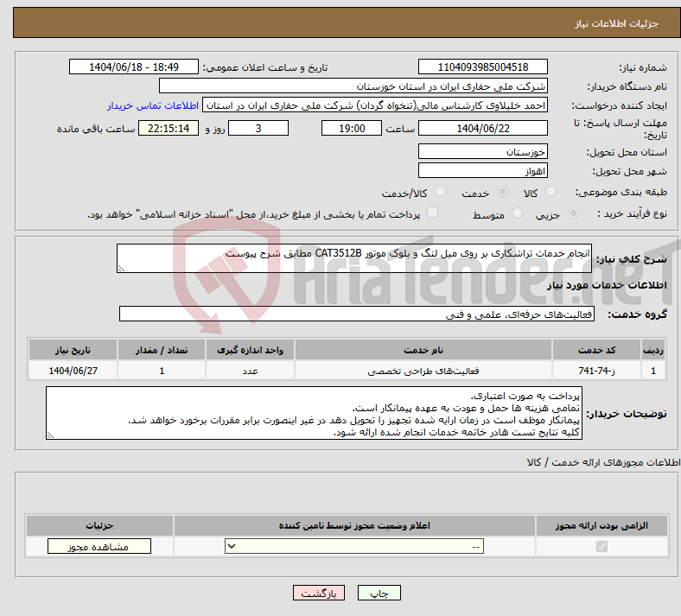The image size is (681, 616).
Task: Click the مشاهده مجوز button
Action: [x=99, y=546]
